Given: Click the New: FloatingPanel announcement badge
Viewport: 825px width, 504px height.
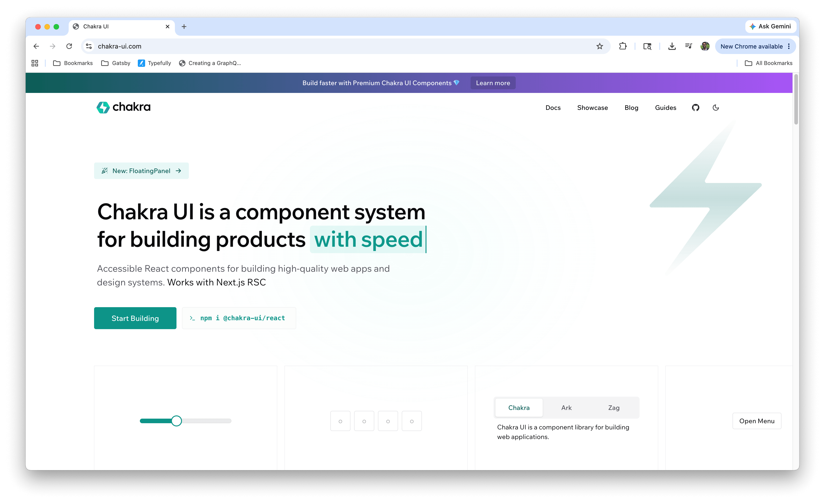Looking at the screenshot, I should [x=141, y=171].
